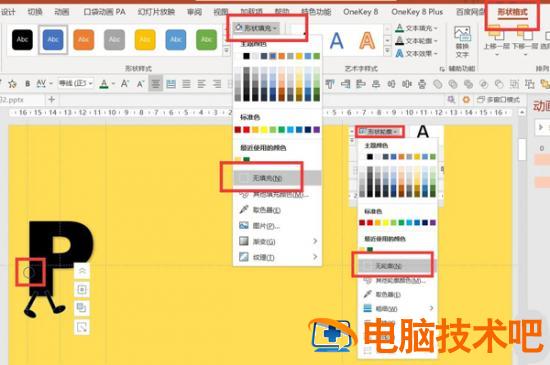The height and width of the screenshot is (365, 550).
Task: Open the OneKey 8 tab
Action: [x=361, y=12]
